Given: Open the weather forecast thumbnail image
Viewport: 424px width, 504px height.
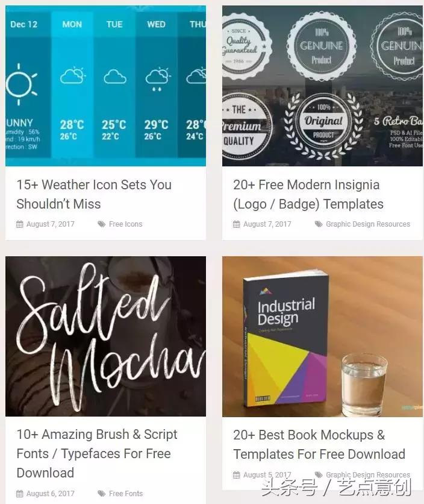Looking at the screenshot, I should 105,86.
